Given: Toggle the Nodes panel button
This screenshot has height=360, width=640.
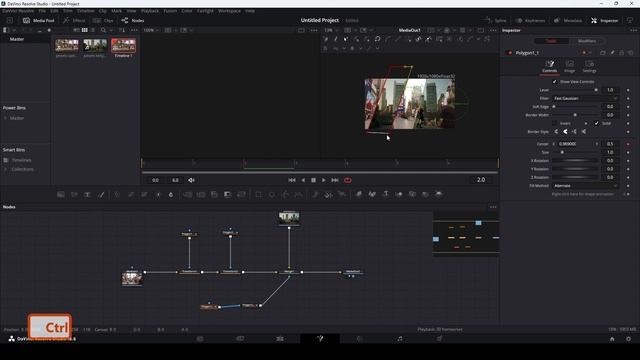Looking at the screenshot, I should tap(133, 20).
